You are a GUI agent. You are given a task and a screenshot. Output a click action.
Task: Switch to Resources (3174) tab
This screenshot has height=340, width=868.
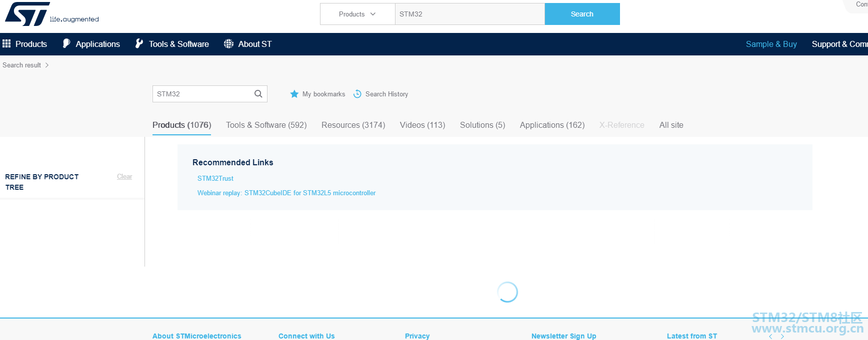point(353,125)
